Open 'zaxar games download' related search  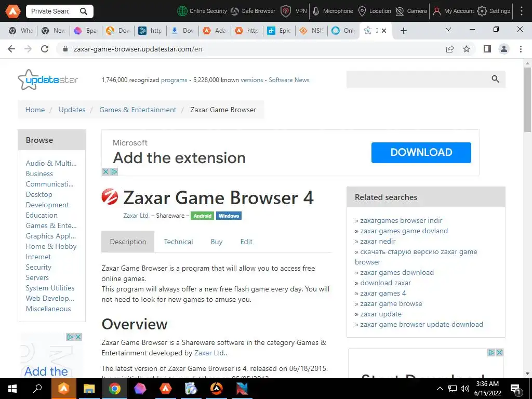point(397,272)
